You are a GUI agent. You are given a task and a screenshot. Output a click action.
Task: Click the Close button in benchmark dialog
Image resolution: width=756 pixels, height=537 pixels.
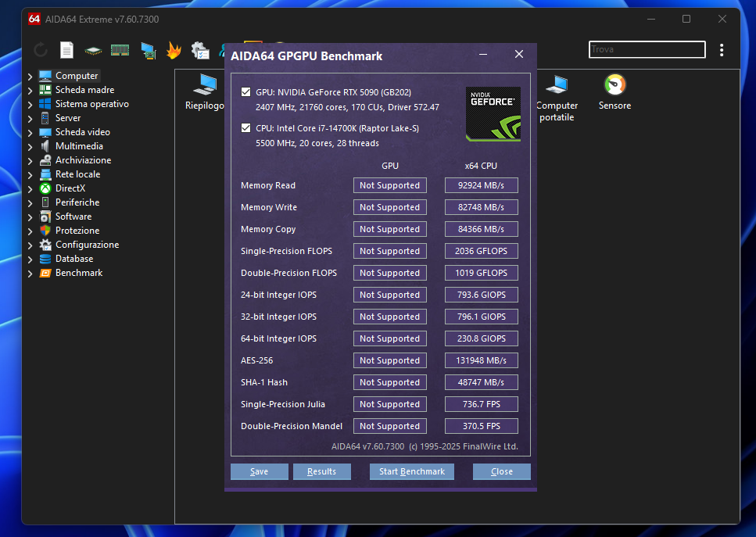501,471
